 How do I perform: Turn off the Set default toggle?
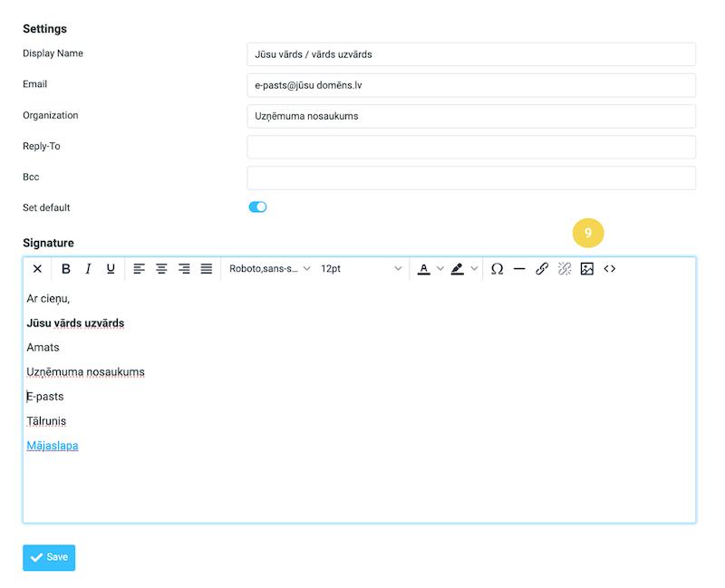[x=257, y=207]
